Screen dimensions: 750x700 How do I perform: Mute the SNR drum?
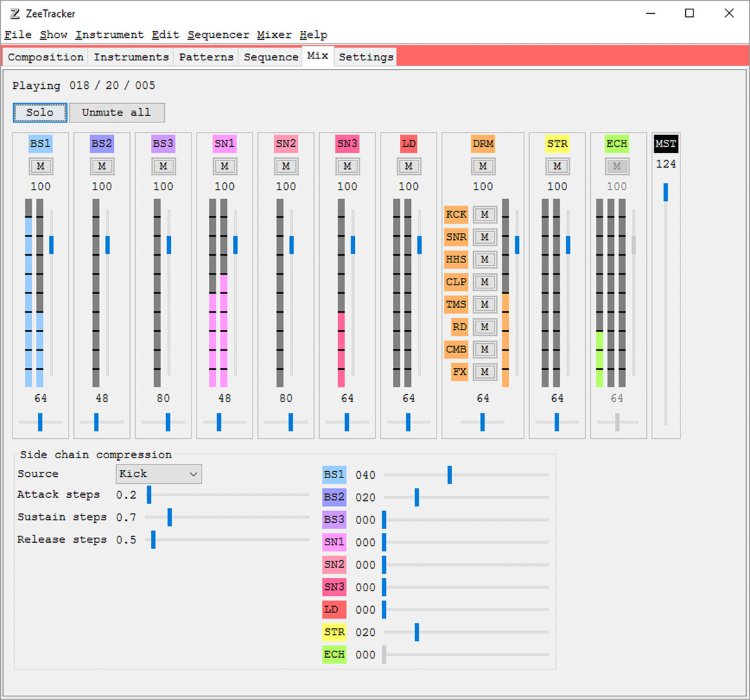pyautogui.click(x=485, y=237)
